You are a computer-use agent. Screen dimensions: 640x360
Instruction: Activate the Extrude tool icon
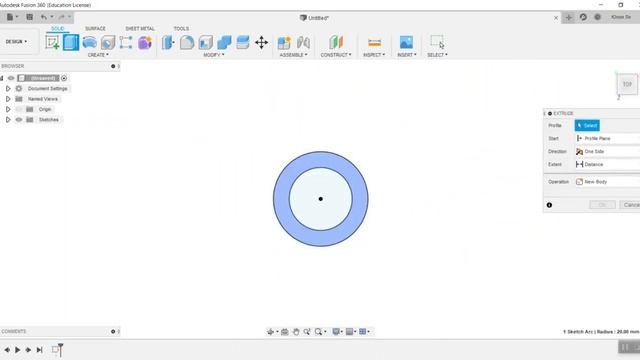(x=71, y=42)
